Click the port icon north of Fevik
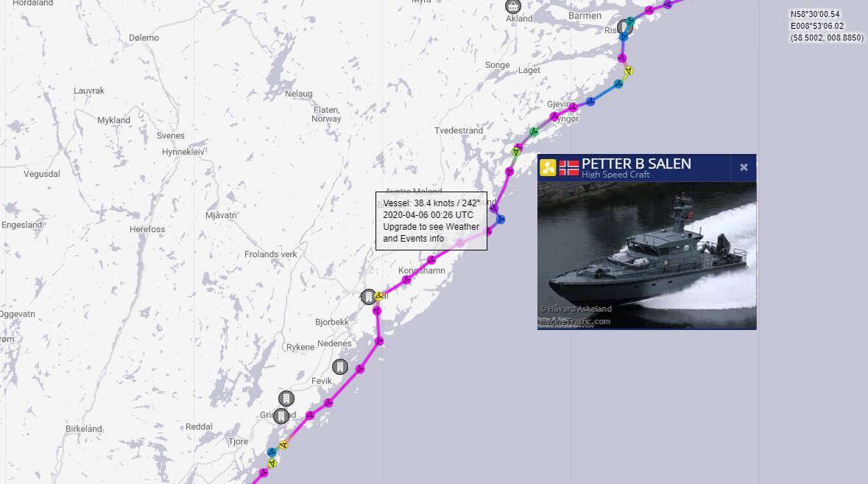Screen dimensions: 868x484 pos(340,367)
